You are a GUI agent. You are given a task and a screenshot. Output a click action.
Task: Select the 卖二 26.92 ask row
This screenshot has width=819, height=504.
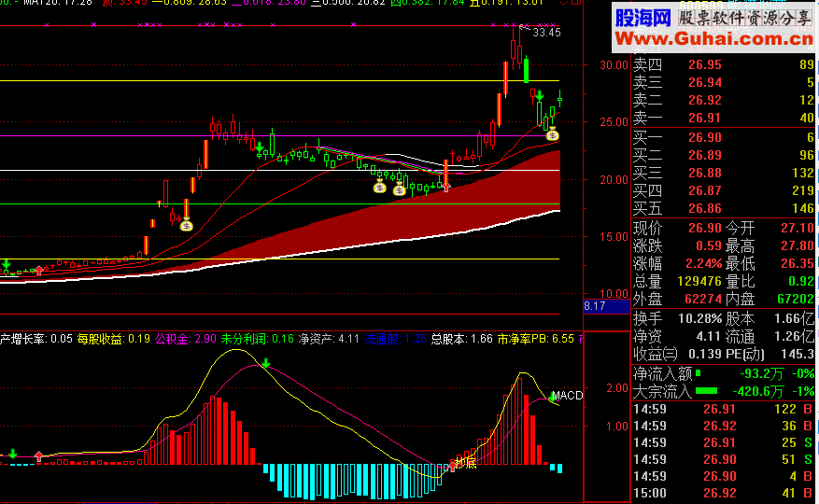pos(723,100)
